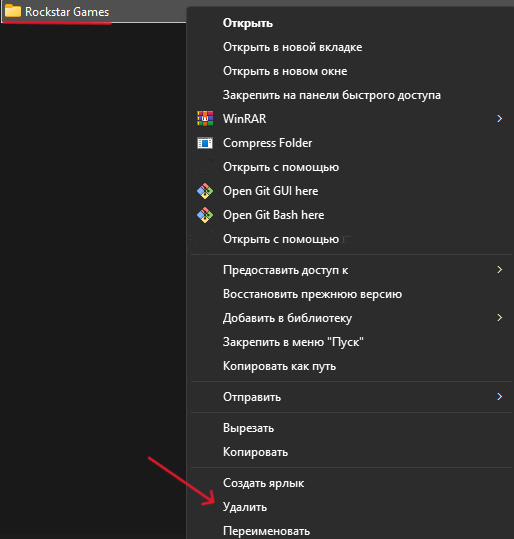Select Открыть в новой вкладке

point(293,47)
